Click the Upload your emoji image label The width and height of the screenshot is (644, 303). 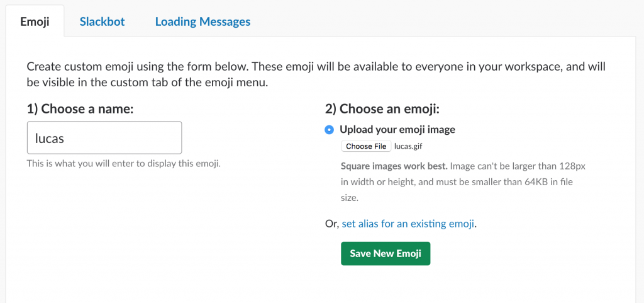tap(397, 130)
